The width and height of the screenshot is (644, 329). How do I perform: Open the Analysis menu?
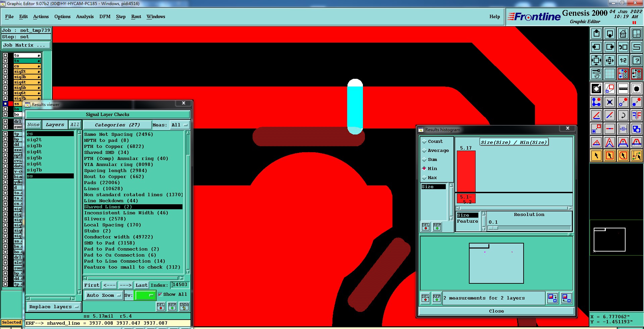(85, 16)
